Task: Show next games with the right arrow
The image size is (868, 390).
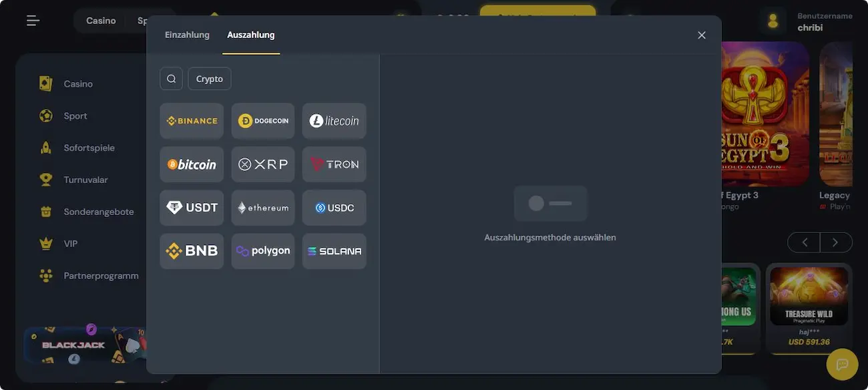Action: (x=837, y=242)
